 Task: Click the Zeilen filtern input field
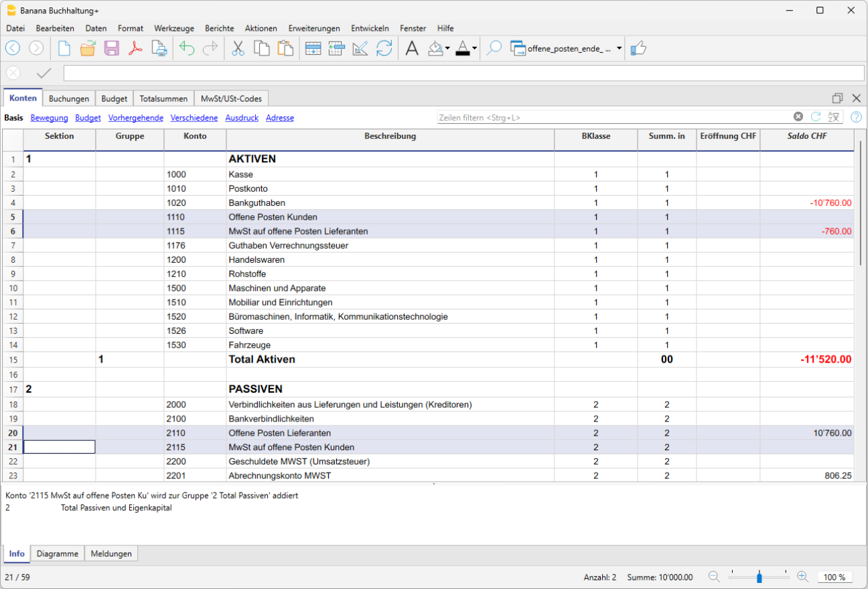tap(613, 117)
